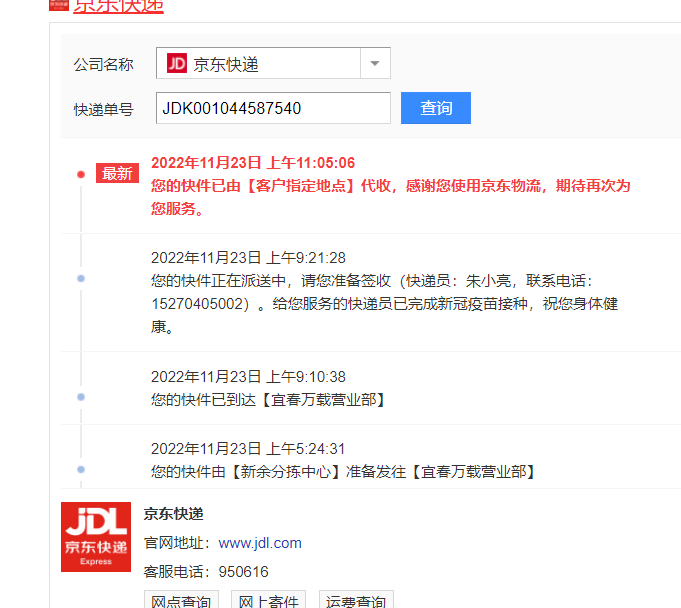Open the www.jdl.com official site link

[x=260, y=543]
